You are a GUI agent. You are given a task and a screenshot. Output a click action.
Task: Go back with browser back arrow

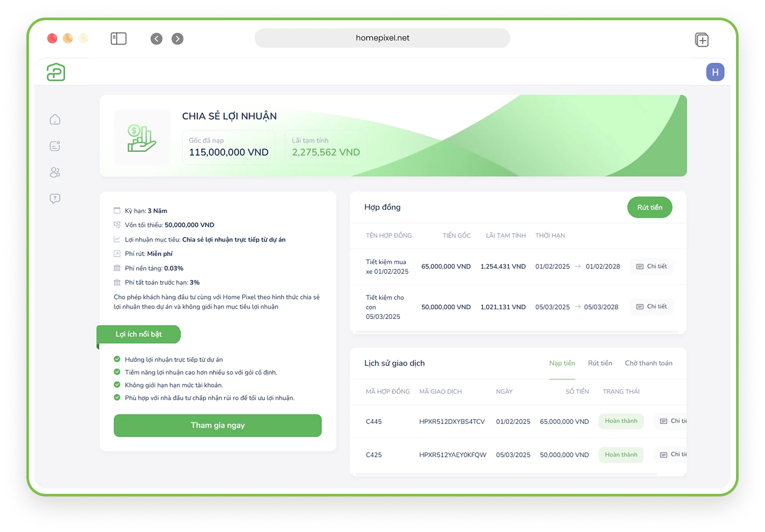coord(156,39)
